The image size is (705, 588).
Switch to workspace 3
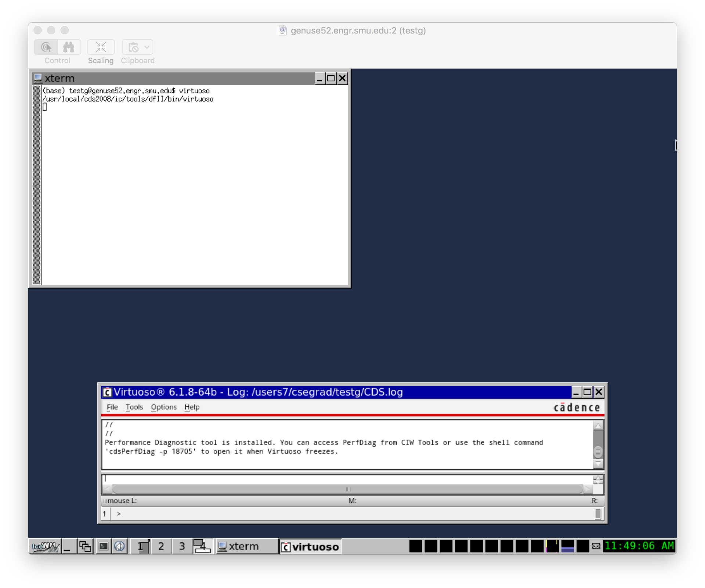pos(181,547)
